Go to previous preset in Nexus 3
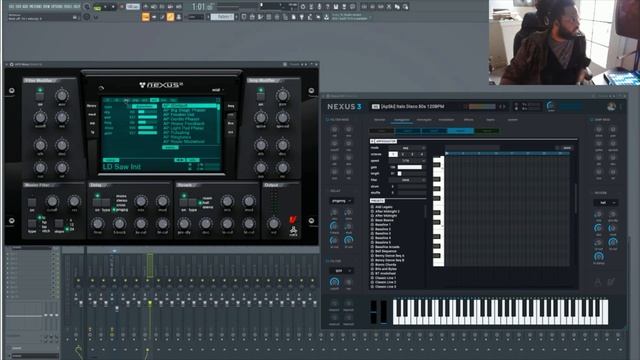 500,107
